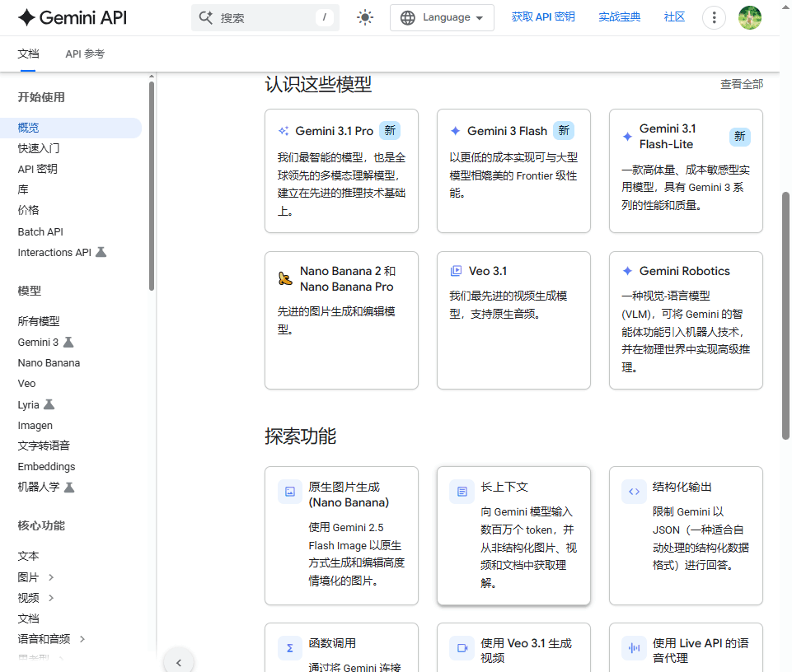The image size is (792, 672).
Task: Click the sigma icon on 函数调用 card
Action: click(289, 648)
